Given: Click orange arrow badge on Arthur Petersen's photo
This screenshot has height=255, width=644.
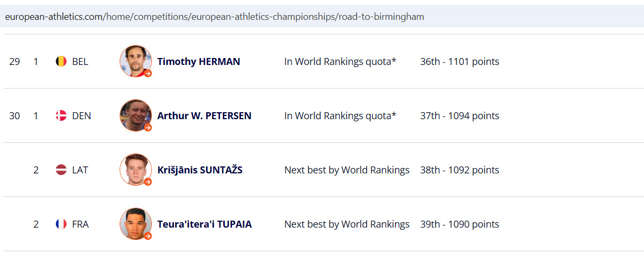Looking at the screenshot, I should 148,128.
